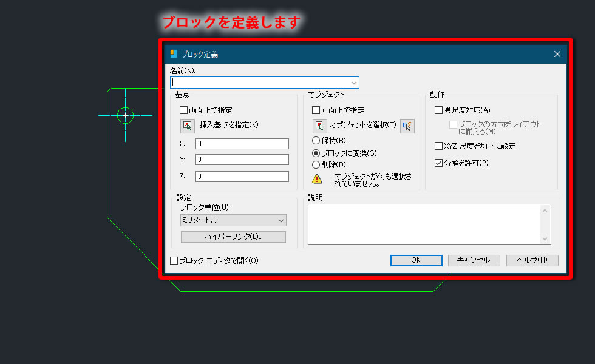Viewport: 595px width, 364px height.
Task: Click the キャンセル button
Action: (474, 260)
